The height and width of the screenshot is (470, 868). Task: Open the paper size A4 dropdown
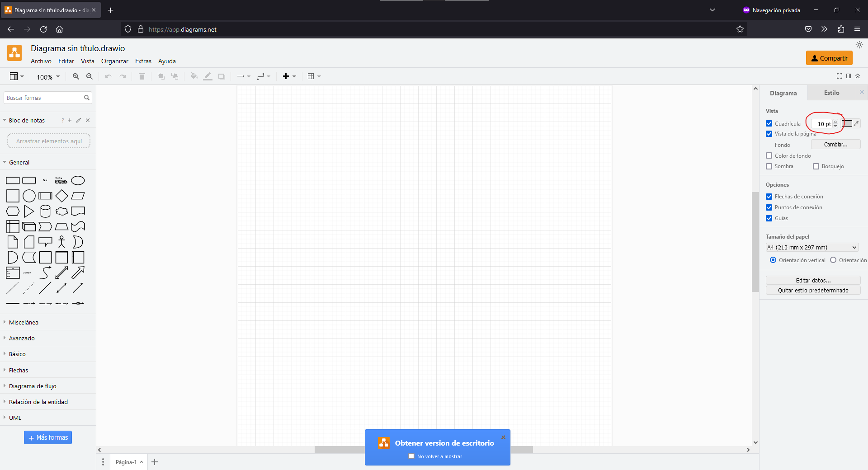click(x=812, y=247)
